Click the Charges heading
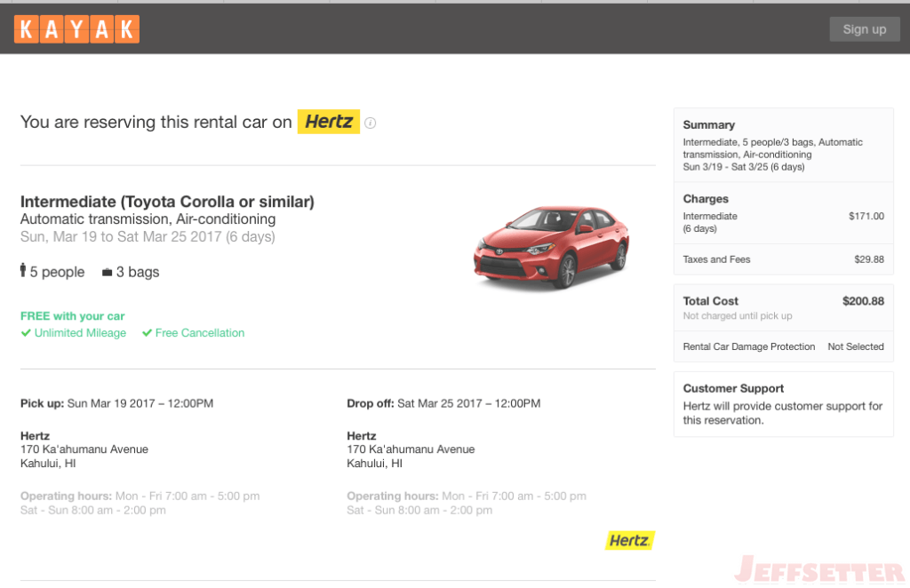This screenshot has height=588, width=910. point(705,199)
